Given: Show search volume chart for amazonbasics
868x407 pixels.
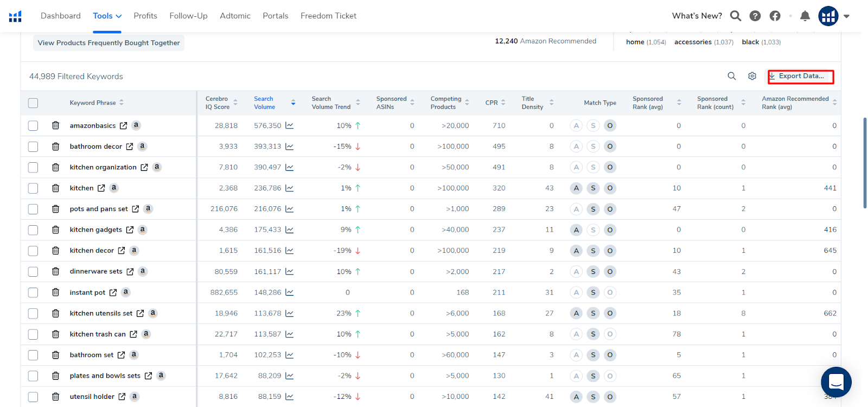Looking at the screenshot, I should [290, 126].
